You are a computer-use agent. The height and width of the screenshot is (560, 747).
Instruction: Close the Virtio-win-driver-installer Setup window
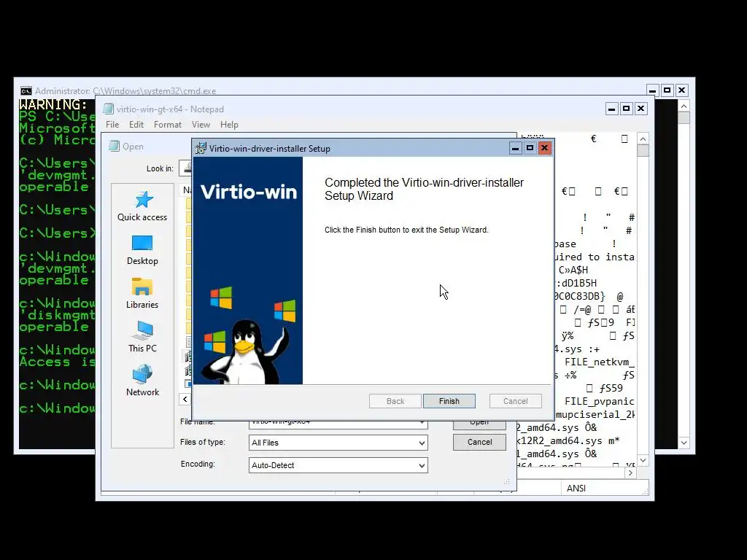pyautogui.click(x=544, y=148)
